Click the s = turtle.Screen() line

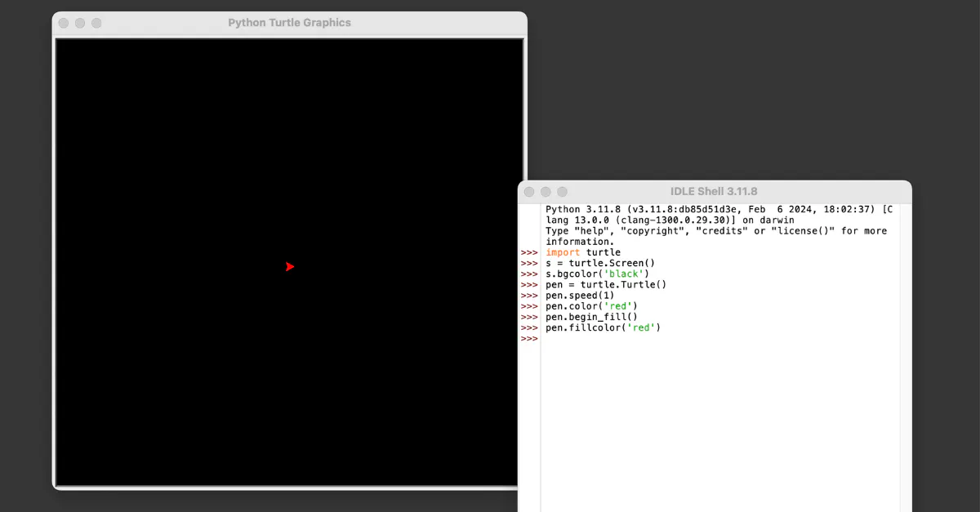pos(600,264)
